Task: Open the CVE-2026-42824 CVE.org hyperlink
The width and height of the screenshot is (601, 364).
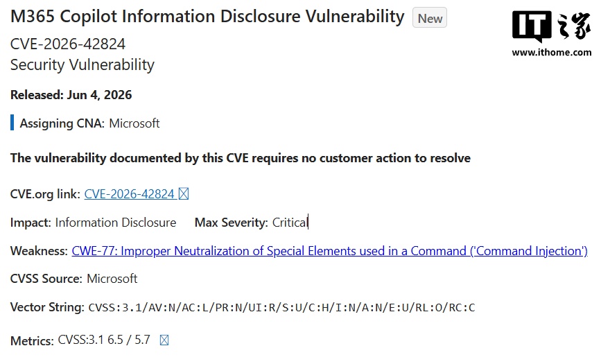Action: (x=129, y=194)
